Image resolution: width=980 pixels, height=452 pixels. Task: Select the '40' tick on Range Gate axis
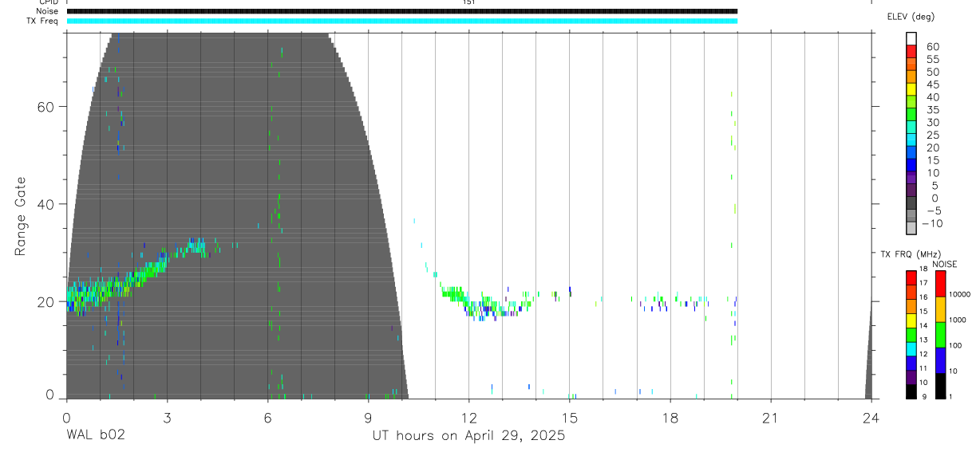(x=47, y=204)
